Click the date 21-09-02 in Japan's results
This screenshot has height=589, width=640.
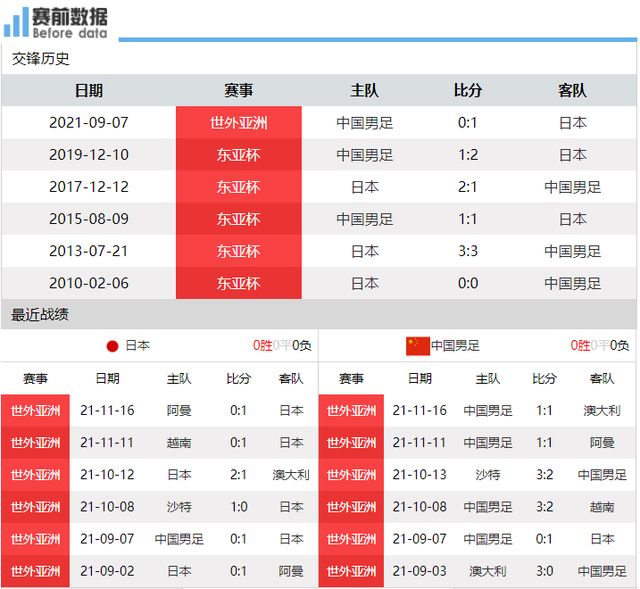click(x=107, y=571)
